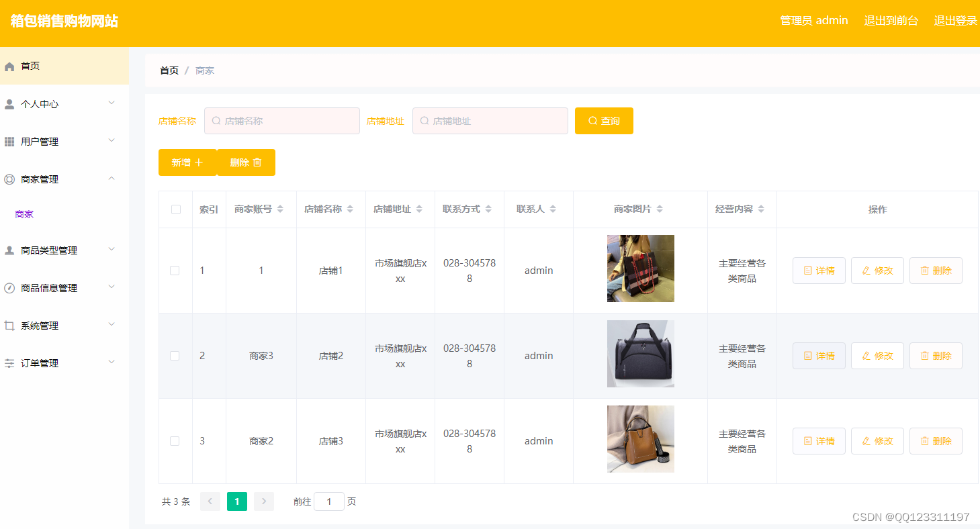
Task: Sort by 联系人 column arrows
Action: 553,209
